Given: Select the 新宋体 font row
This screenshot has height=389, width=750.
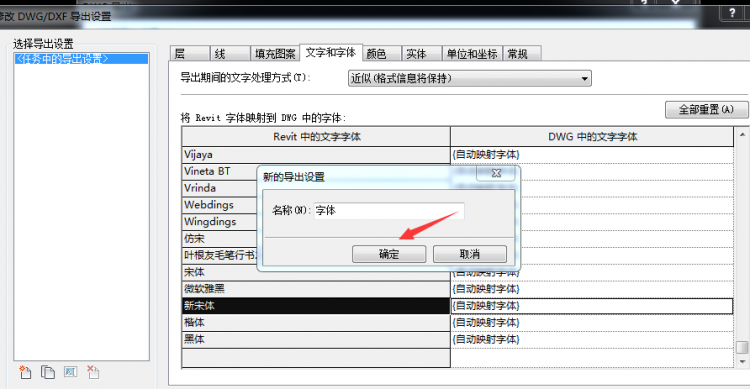Looking at the screenshot, I should point(316,306).
